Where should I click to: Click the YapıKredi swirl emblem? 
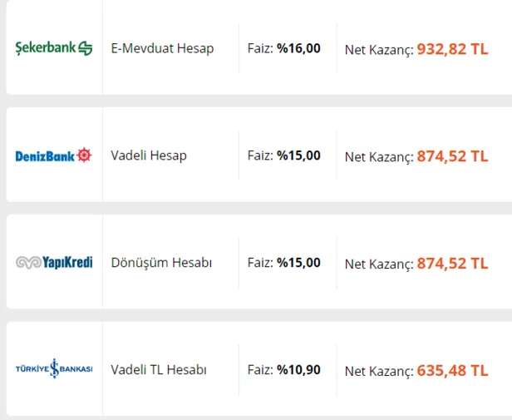[x=27, y=263]
